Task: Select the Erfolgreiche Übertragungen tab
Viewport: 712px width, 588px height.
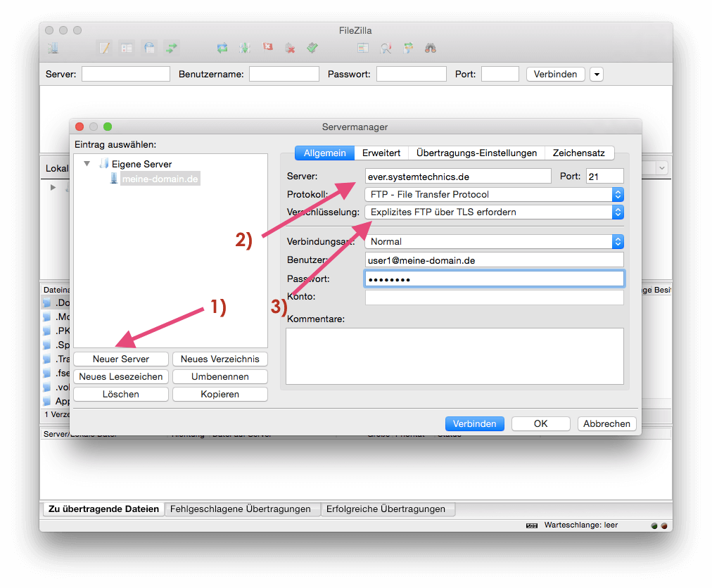Action: click(x=386, y=509)
